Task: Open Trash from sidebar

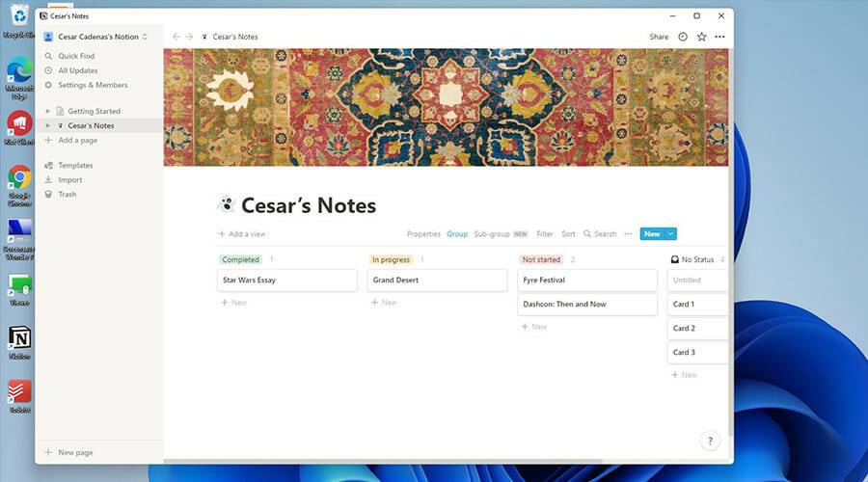Action: 67,194
